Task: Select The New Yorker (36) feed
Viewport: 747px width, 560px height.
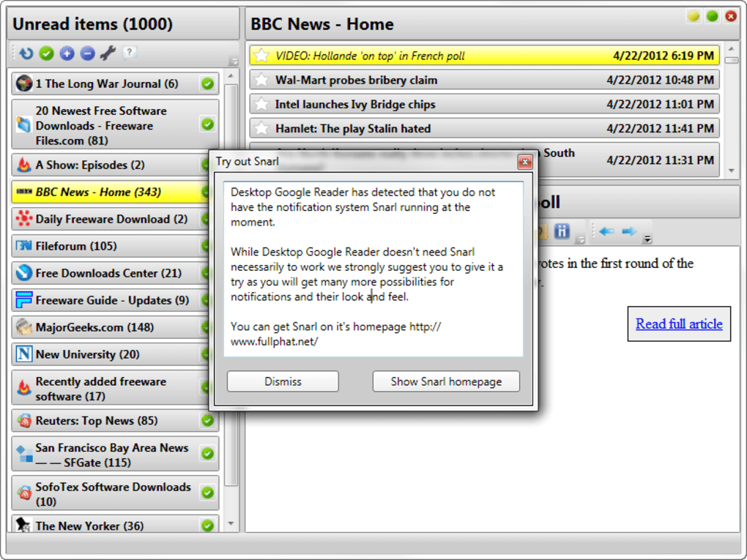Action: pyautogui.click(x=115, y=524)
